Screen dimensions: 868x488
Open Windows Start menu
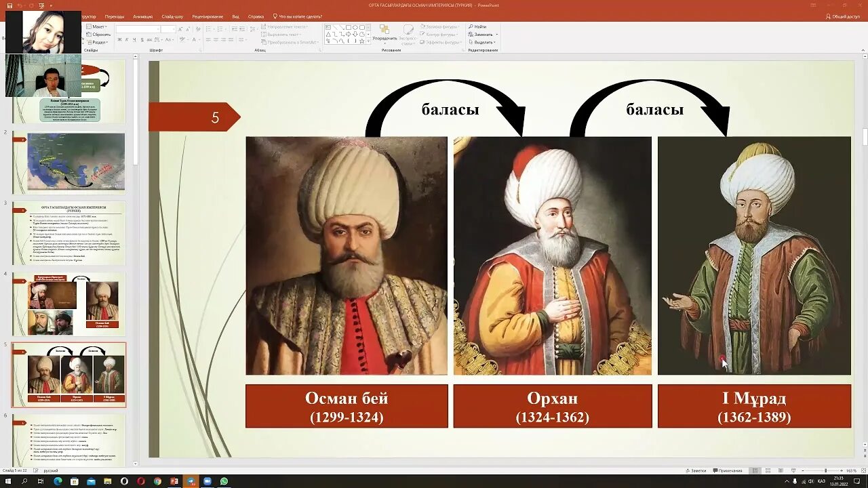pyautogui.click(x=8, y=481)
